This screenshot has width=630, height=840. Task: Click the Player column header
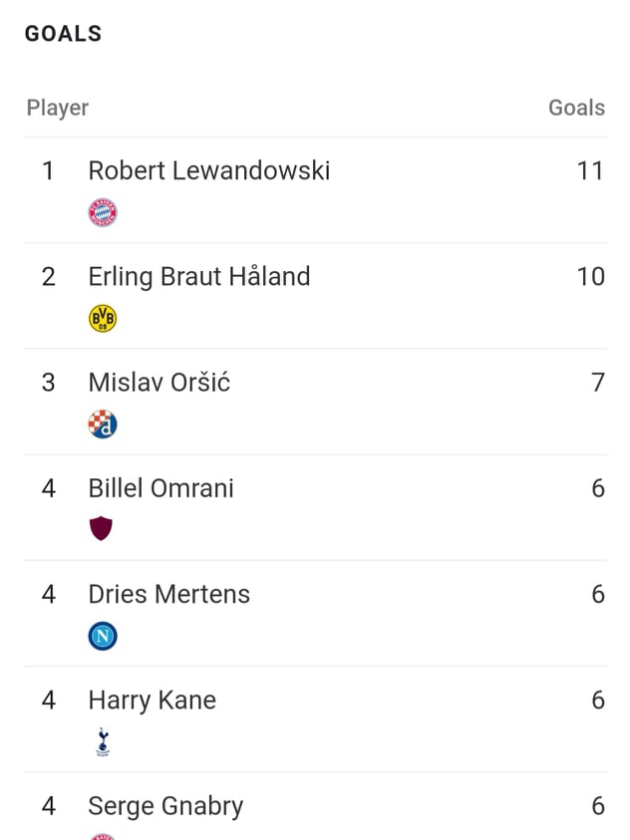(58, 109)
